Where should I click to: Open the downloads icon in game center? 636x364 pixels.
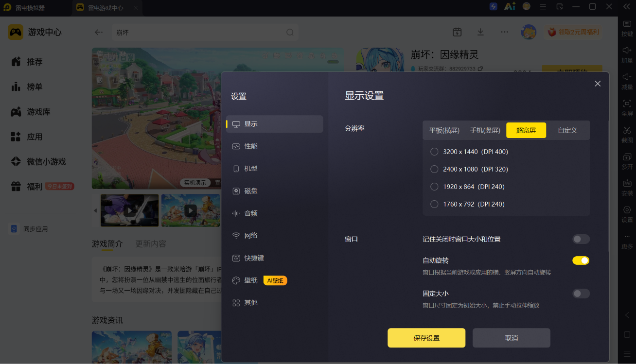(x=480, y=32)
